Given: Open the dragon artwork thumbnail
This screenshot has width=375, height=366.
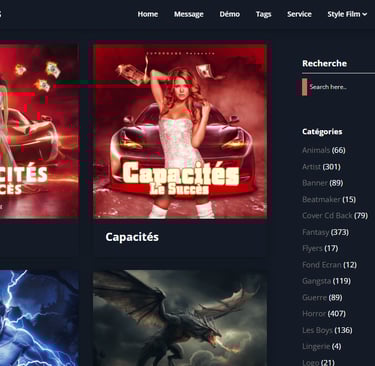Looking at the screenshot, I should pyautogui.click(x=180, y=318).
